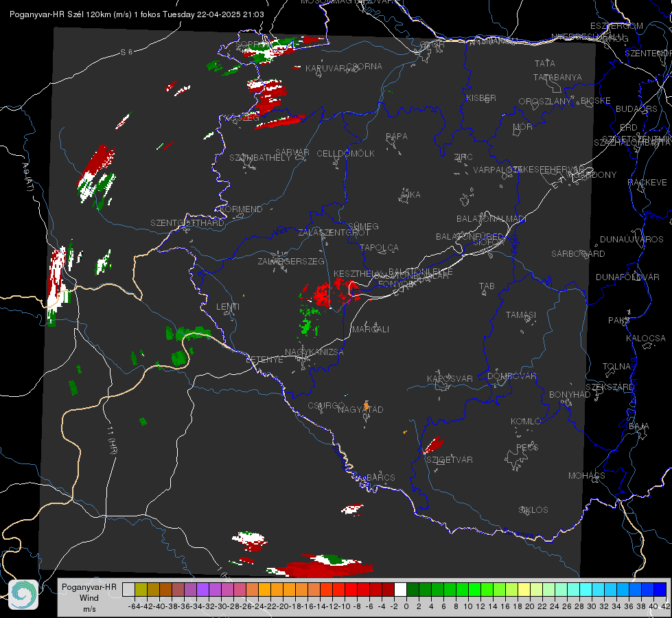Select the CELLDÖMÖLK label

345,154
